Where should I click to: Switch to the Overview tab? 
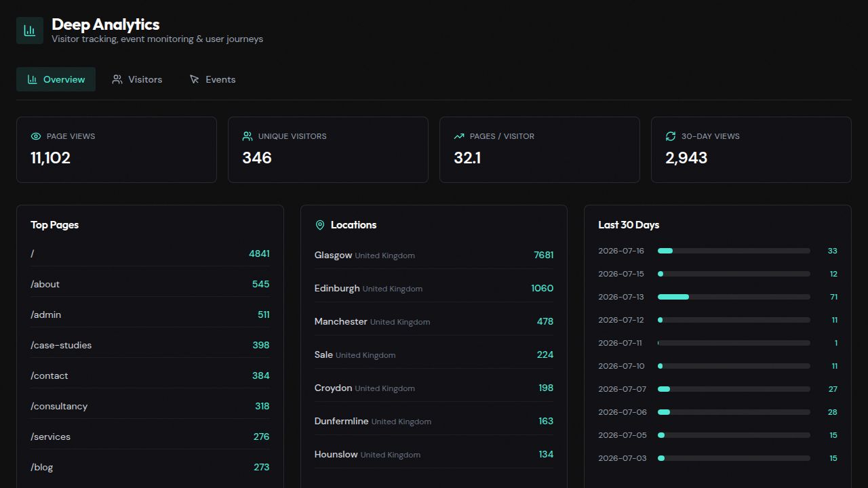point(56,79)
